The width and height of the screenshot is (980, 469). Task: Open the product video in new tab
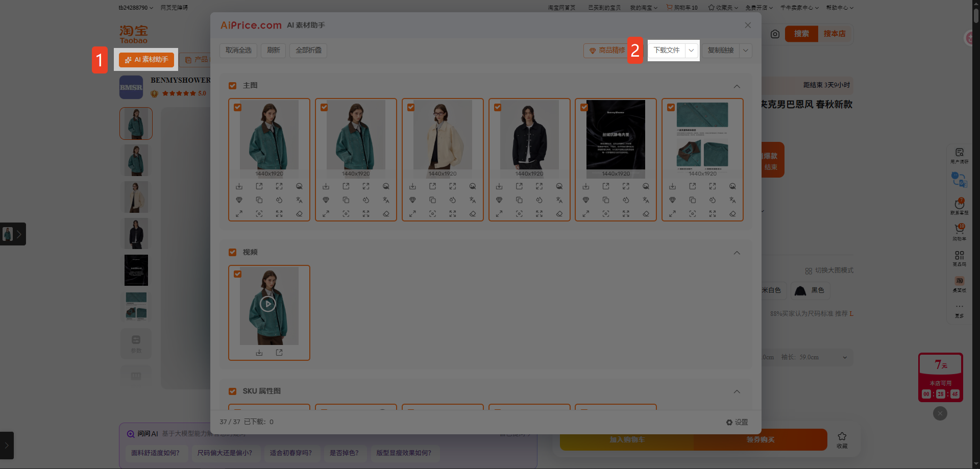point(279,353)
